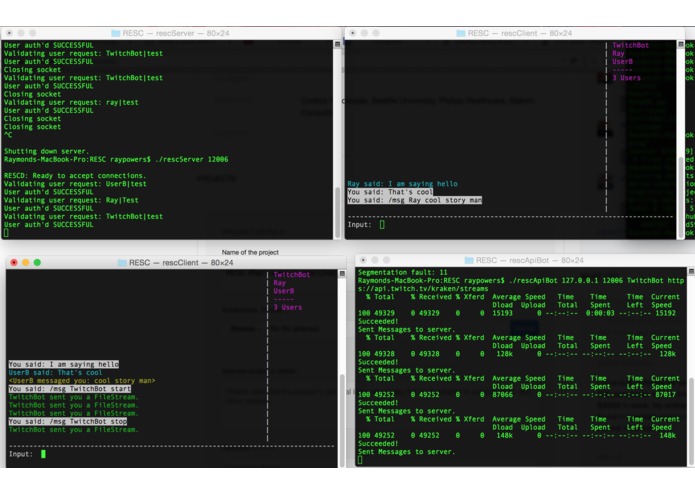
Task: Click last 'Sent Messages to server.' line
Action: click(406, 452)
